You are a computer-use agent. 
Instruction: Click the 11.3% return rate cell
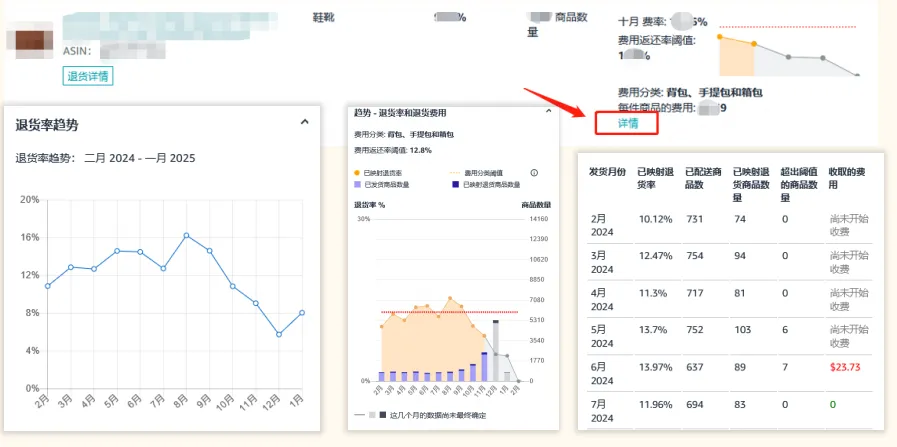click(653, 293)
